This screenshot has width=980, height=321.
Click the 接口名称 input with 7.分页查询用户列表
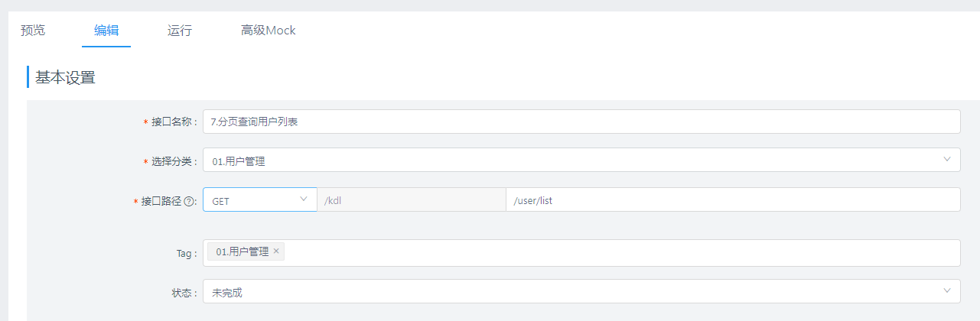click(x=581, y=122)
